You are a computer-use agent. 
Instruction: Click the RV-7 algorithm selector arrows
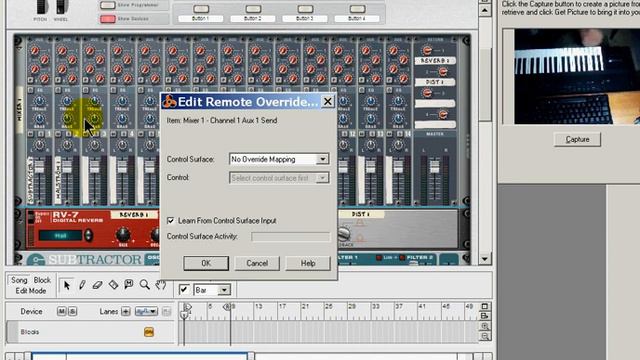pyautogui.click(x=88, y=235)
